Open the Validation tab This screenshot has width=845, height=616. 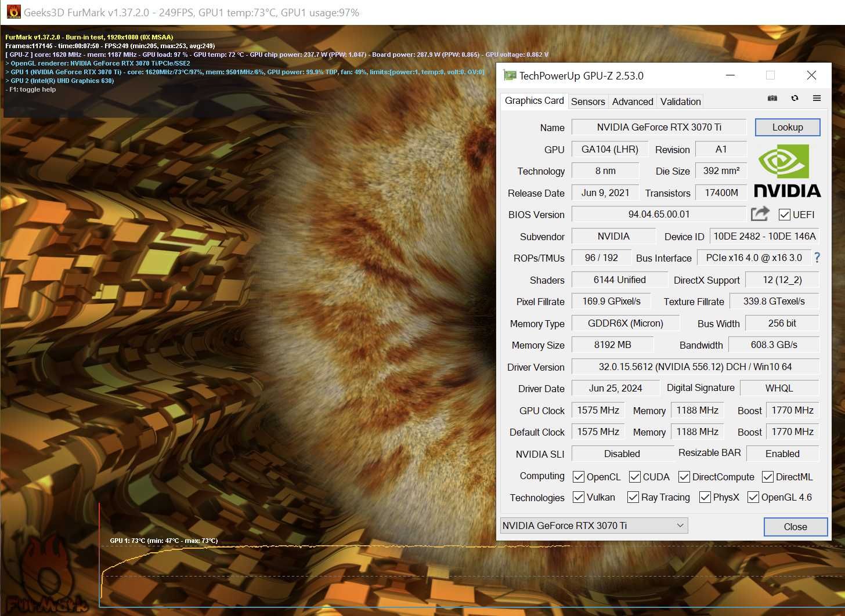click(680, 102)
